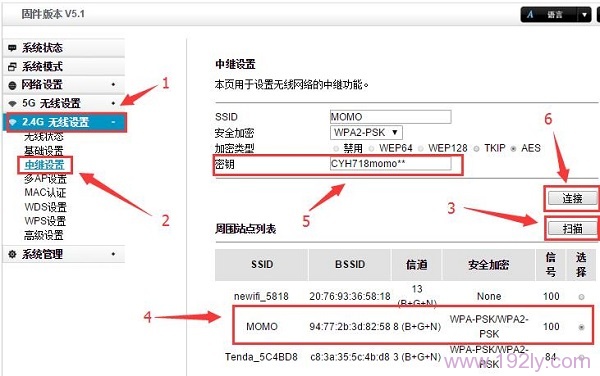Image resolution: width=600 pixels, height=376 pixels.
Task: Expand the 系统管理 section dot
Action: tap(113, 254)
